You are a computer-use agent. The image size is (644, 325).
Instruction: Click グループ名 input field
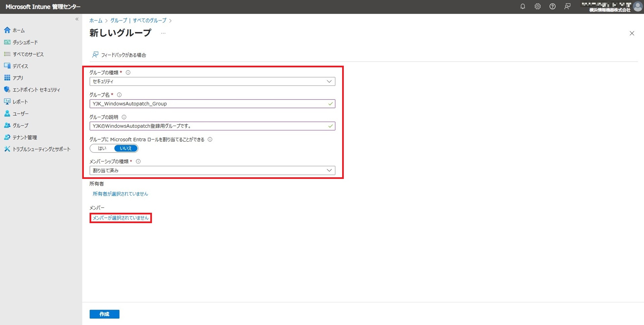coord(212,104)
